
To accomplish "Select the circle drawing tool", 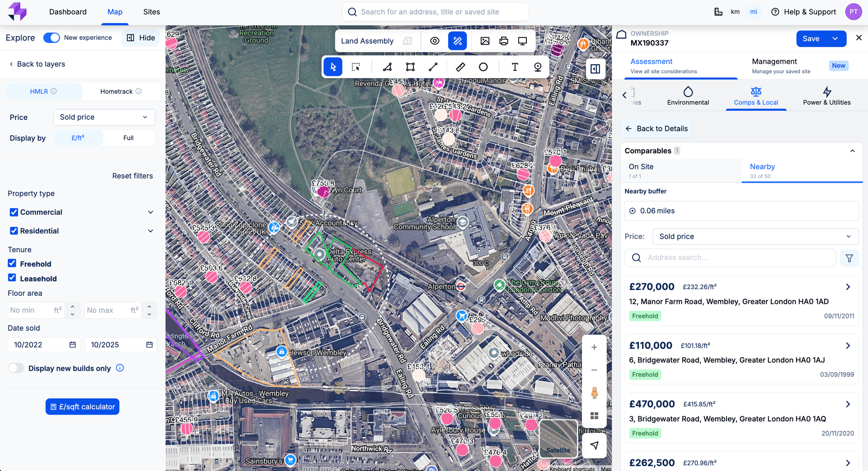I will click(483, 67).
